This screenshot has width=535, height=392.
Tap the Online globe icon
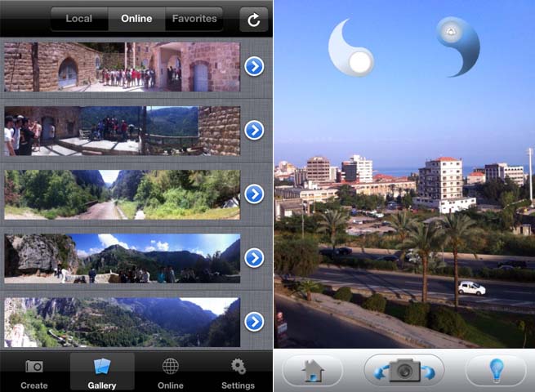point(170,372)
